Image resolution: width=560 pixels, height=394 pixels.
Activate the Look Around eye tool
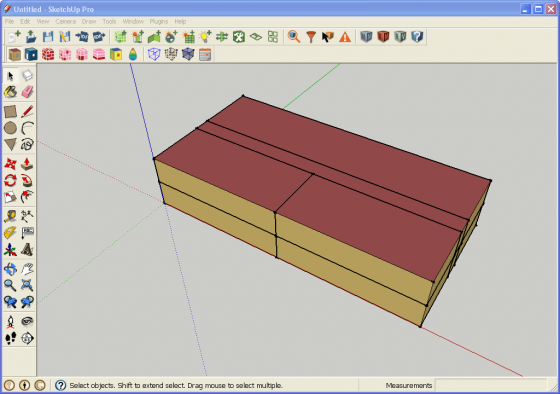(28, 321)
